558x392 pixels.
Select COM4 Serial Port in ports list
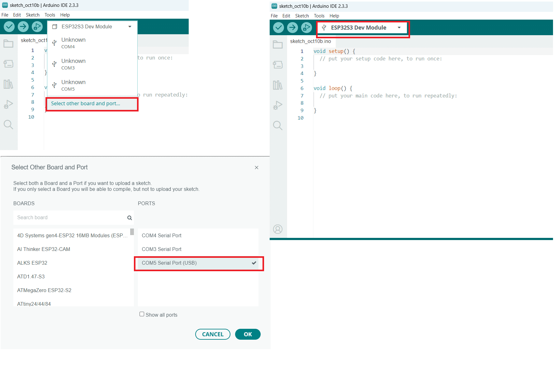pyautogui.click(x=198, y=236)
